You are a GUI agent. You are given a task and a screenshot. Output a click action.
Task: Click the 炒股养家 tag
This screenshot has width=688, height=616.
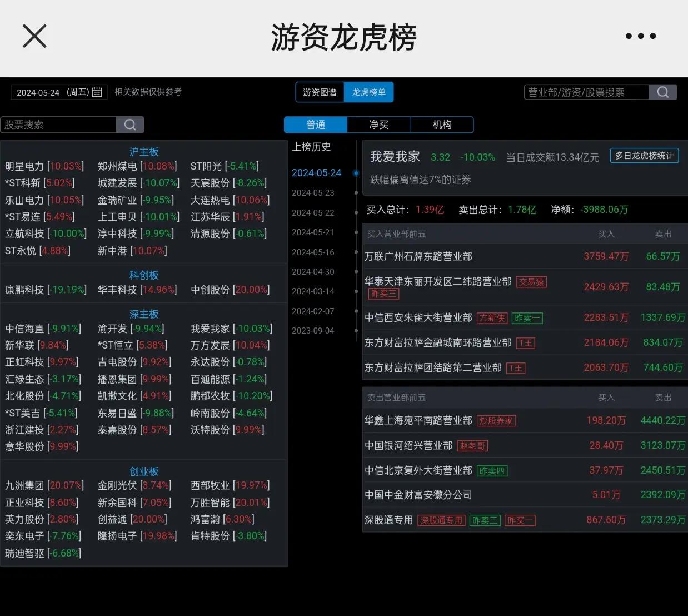[x=496, y=421]
